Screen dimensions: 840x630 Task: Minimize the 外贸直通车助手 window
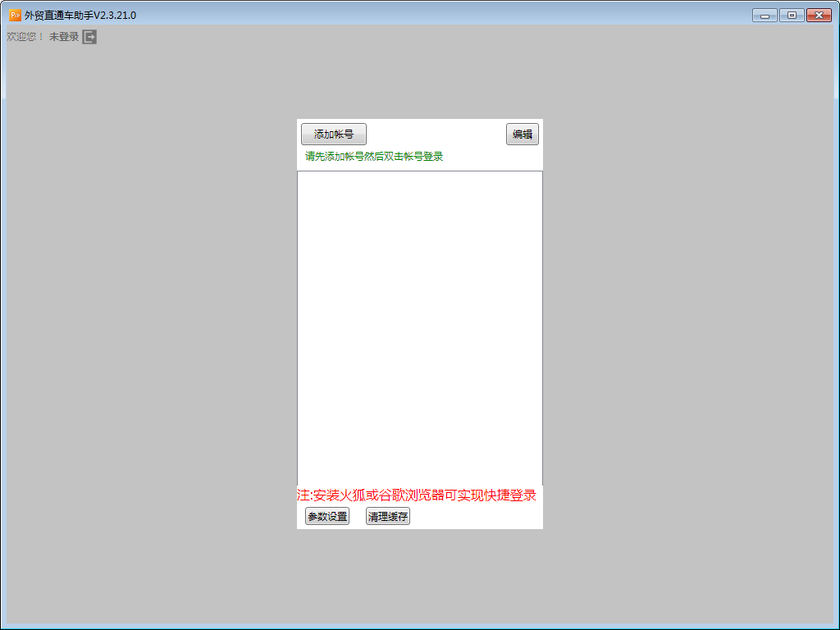[765, 16]
